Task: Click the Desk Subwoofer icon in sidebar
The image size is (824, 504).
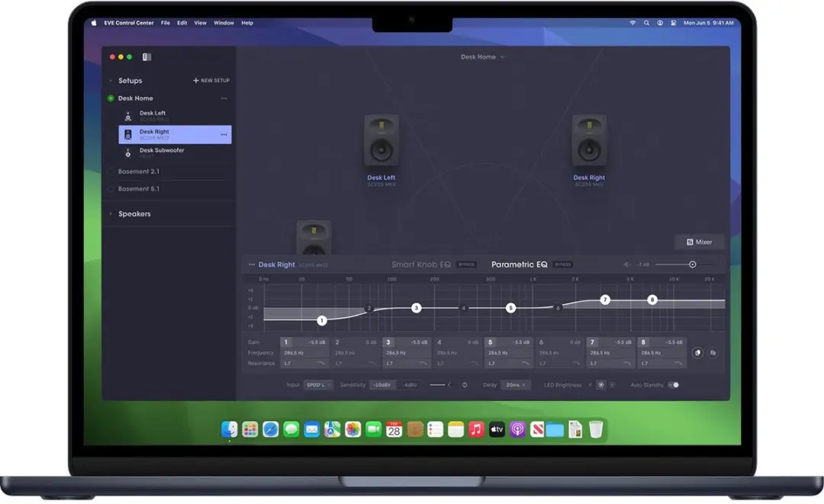Action: (127, 152)
